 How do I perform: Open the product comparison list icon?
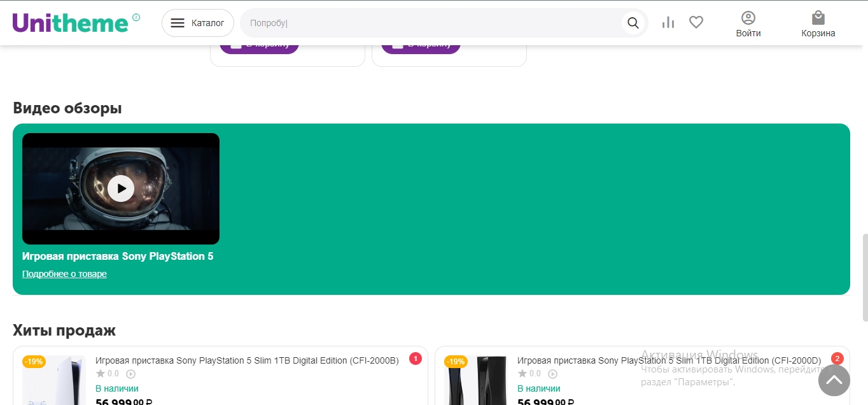[668, 23]
